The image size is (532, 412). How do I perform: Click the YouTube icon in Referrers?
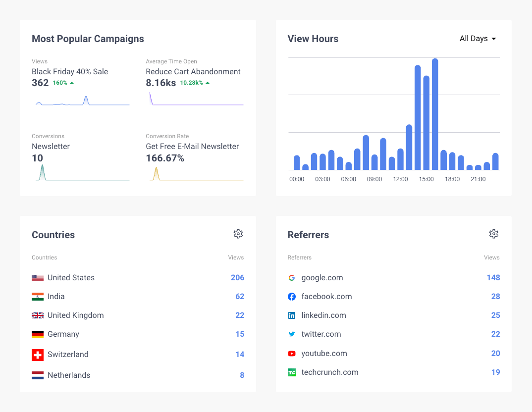point(292,354)
